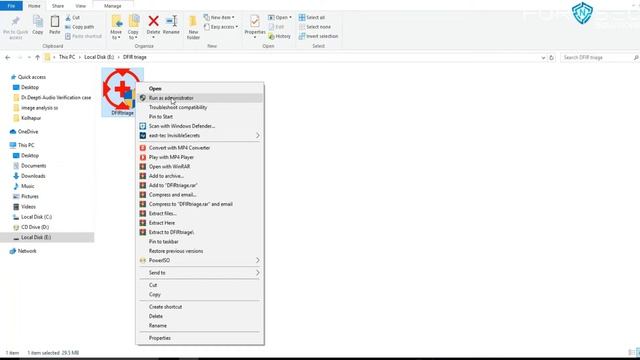Choose Properties in context menu
640x360 pixels.
coord(200,338)
